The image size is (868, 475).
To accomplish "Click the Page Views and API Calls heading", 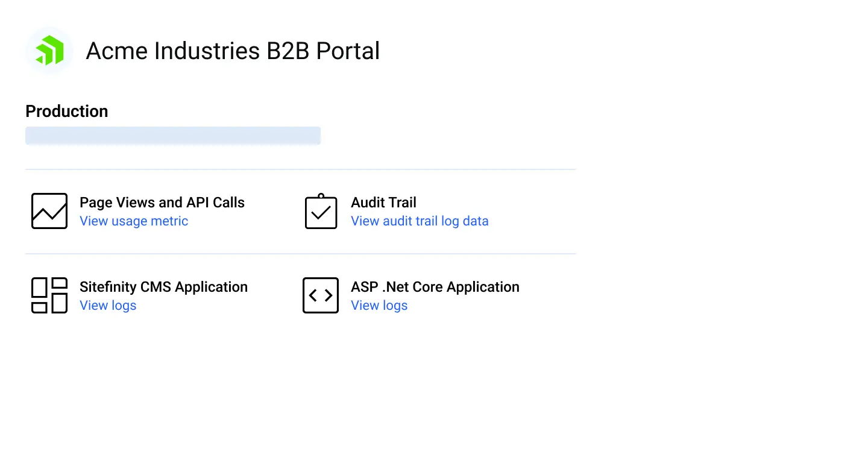I will tap(162, 203).
